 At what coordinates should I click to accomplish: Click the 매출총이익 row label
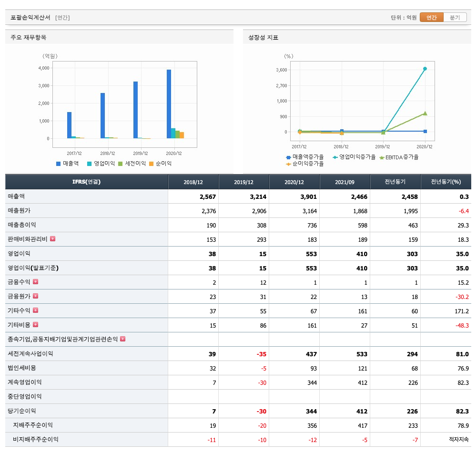tap(22, 225)
